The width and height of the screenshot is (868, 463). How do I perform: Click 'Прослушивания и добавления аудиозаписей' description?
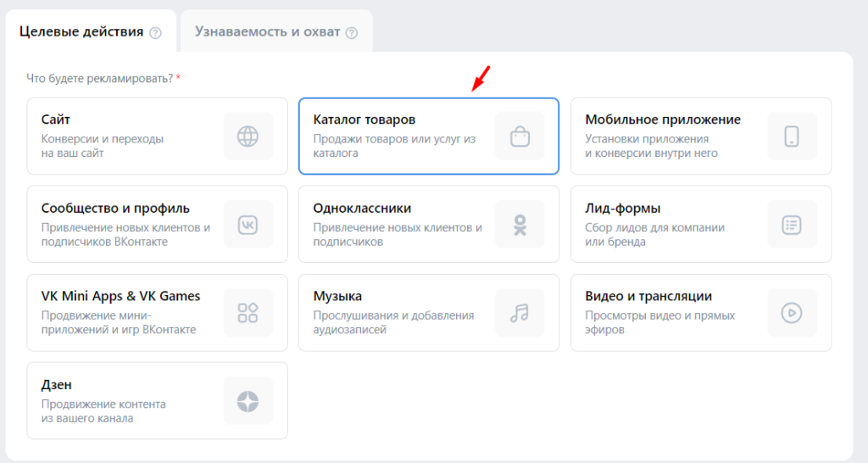[x=393, y=322]
